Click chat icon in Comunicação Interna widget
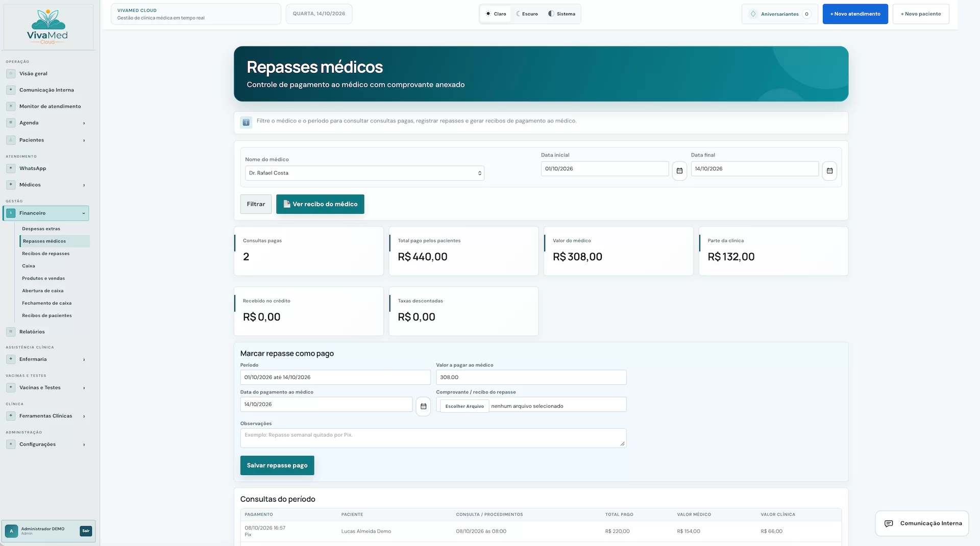Image resolution: width=980 pixels, height=546 pixels. coord(889,524)
